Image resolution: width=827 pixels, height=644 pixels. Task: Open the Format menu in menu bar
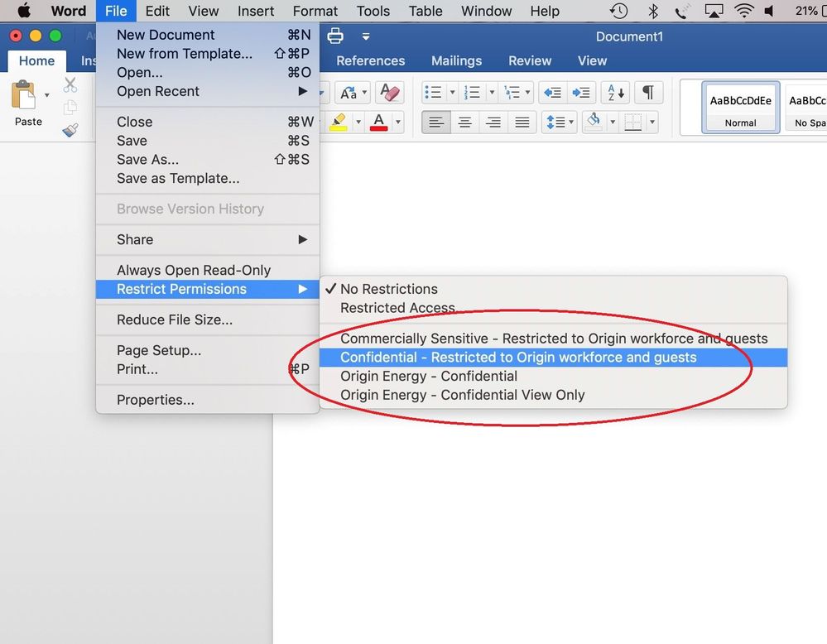315,11
